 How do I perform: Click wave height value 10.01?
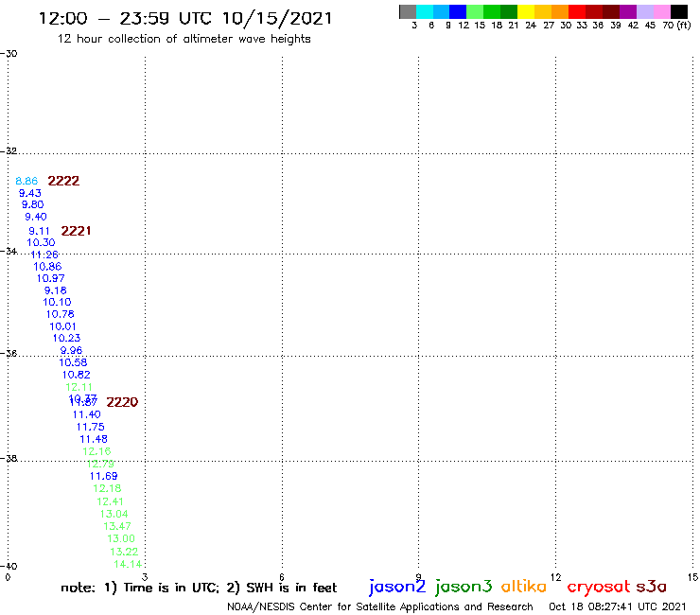(63, 326)
